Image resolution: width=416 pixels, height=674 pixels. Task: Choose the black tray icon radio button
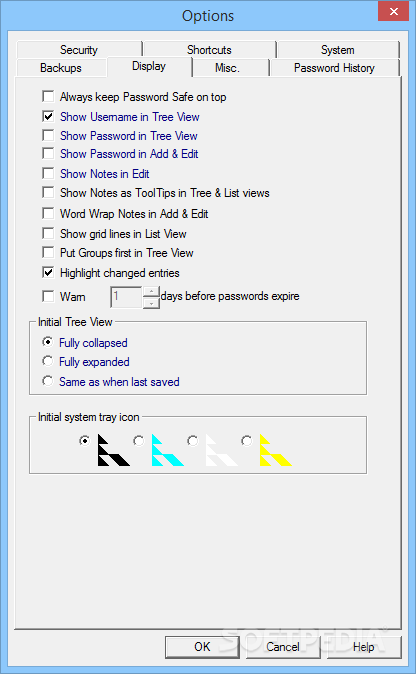click(85, 441)
